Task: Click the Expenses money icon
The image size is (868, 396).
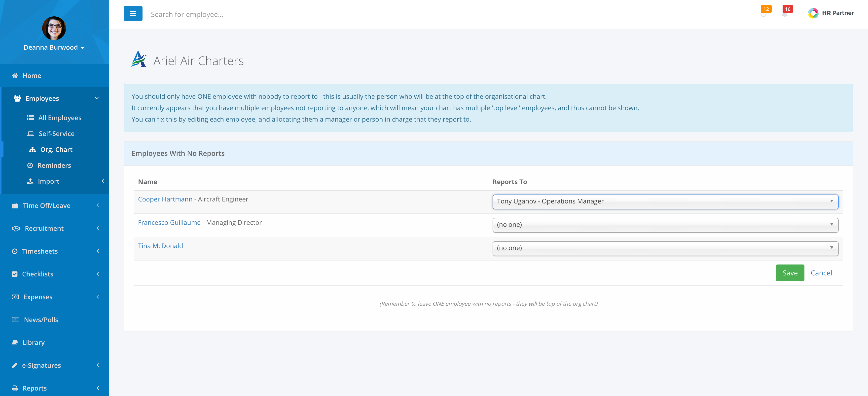Action: (x=15, y=297)
